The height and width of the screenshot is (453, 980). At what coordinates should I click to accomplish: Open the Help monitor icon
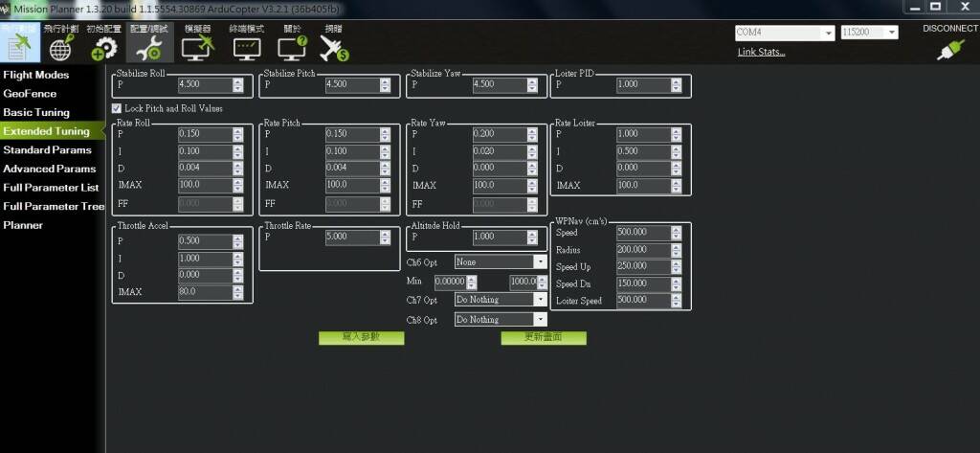pyautogui.click(x=291, y=44)
